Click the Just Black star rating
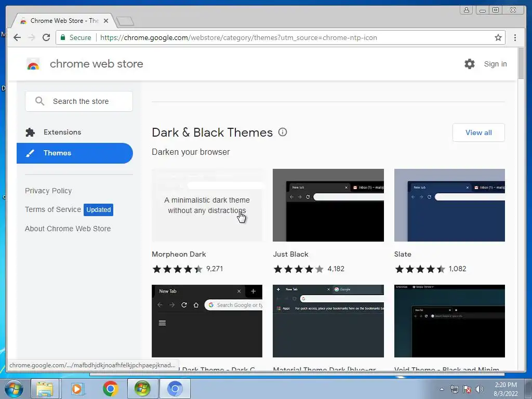Image resolution: width=532 pixels, height=399 pixels. tap(299, 269)
